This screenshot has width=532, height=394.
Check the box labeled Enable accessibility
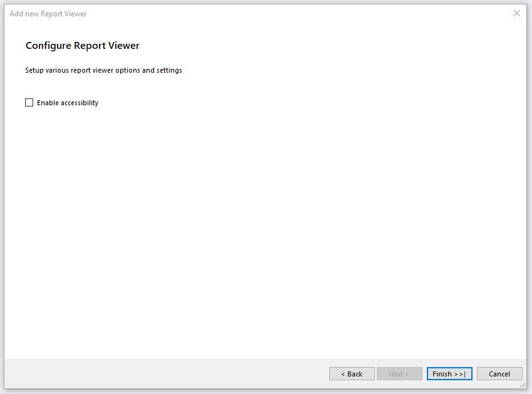click(29, 102)
